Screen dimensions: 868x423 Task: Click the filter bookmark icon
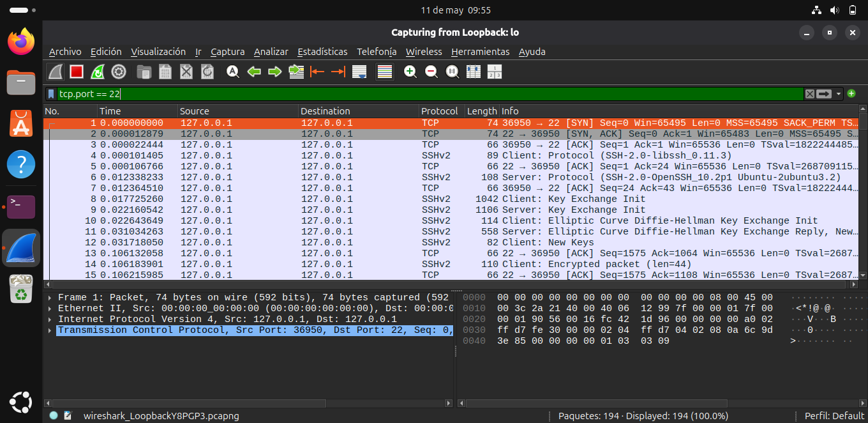coord(51,94)
